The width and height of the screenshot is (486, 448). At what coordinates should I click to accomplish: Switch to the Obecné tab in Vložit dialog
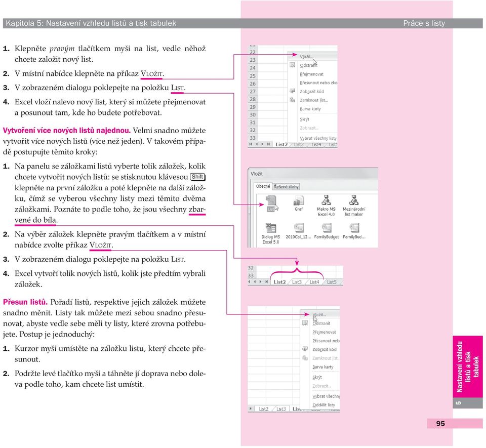(263, 186)
